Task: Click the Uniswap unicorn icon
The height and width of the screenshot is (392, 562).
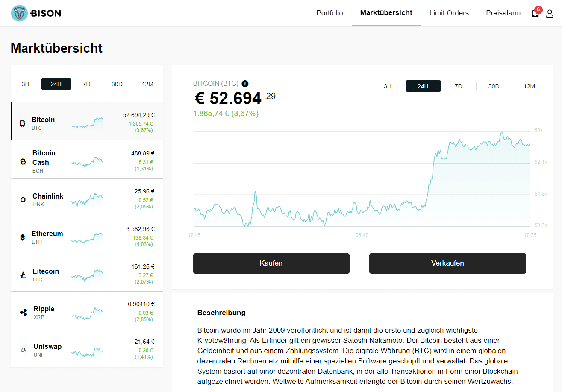Action: 23,350
